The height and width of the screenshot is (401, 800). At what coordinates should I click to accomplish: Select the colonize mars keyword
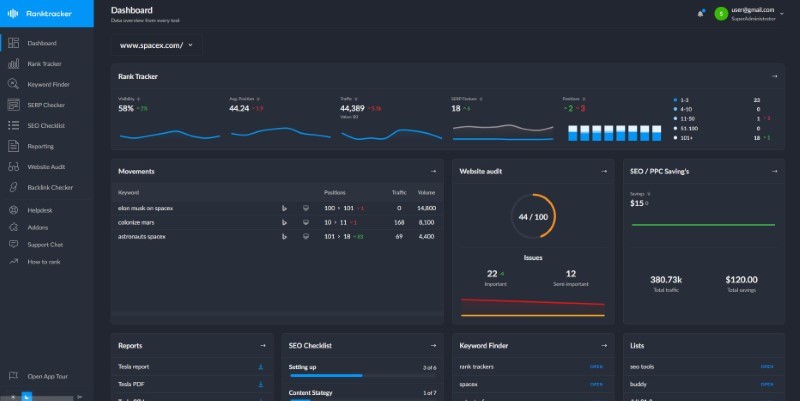click(136, 222)
